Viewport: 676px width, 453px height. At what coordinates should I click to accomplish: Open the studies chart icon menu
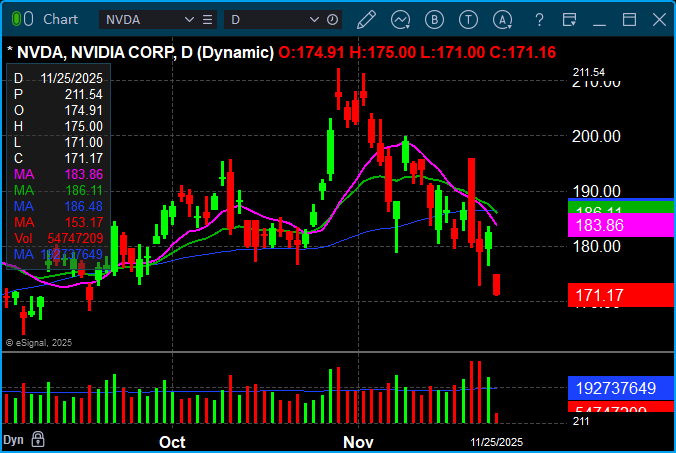(x=401, y=20)
